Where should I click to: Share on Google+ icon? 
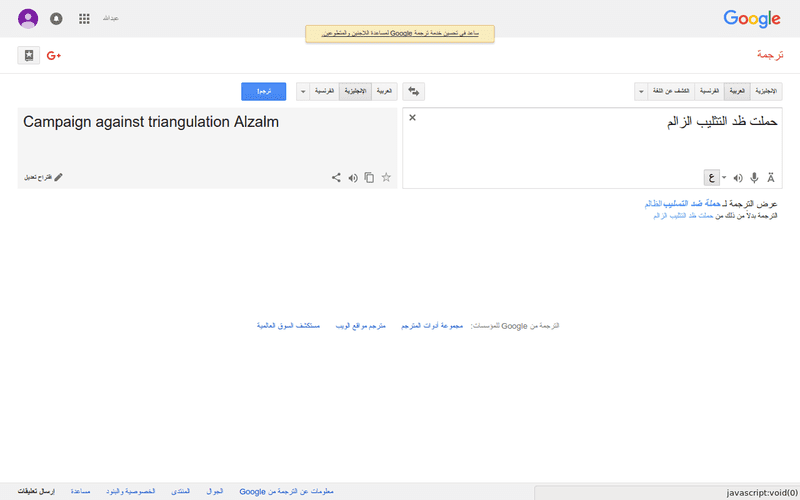click(54, 56)
